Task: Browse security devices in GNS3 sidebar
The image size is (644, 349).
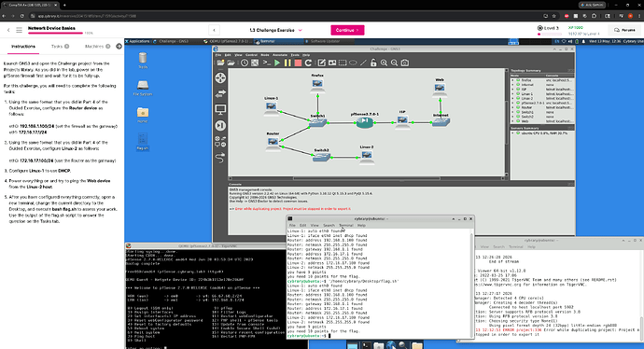Action: 220,125
